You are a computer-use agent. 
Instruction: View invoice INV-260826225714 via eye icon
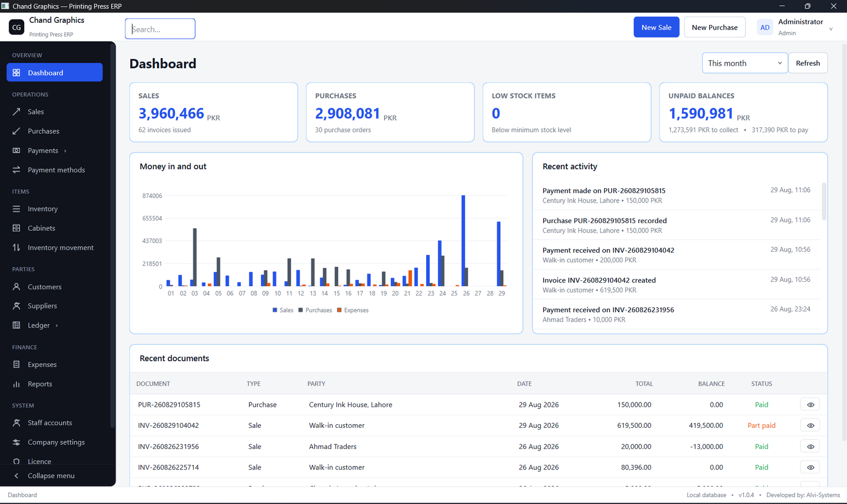pyautogui.click(x=810, y=467)
